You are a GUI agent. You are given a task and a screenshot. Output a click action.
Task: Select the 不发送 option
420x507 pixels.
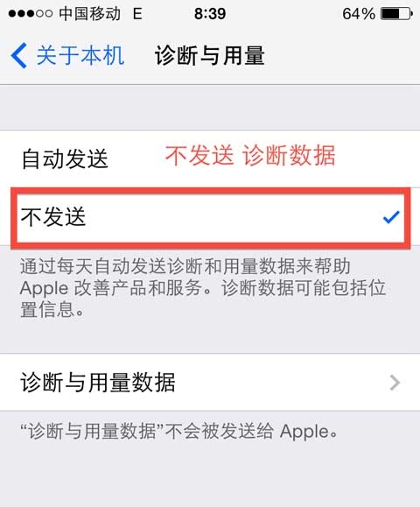point(210,217)
